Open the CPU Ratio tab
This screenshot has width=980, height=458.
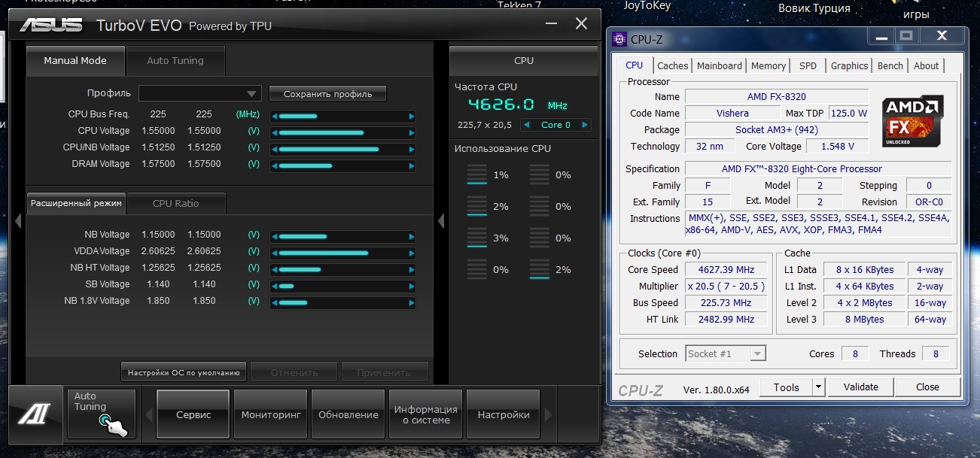[176, 203]
